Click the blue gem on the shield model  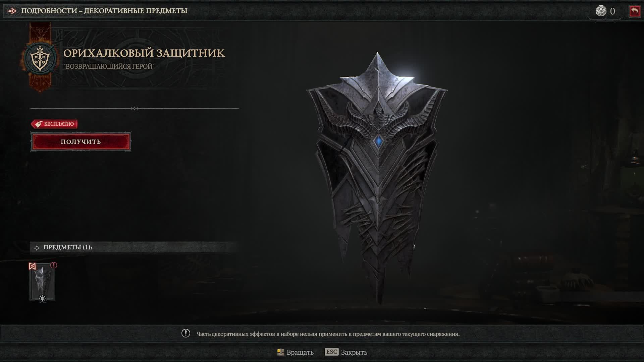(x=378, y=141)
